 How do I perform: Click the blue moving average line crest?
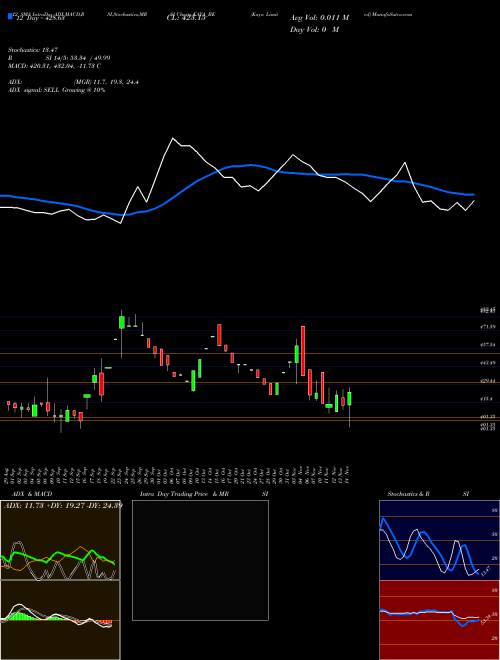tap(250, 165)
